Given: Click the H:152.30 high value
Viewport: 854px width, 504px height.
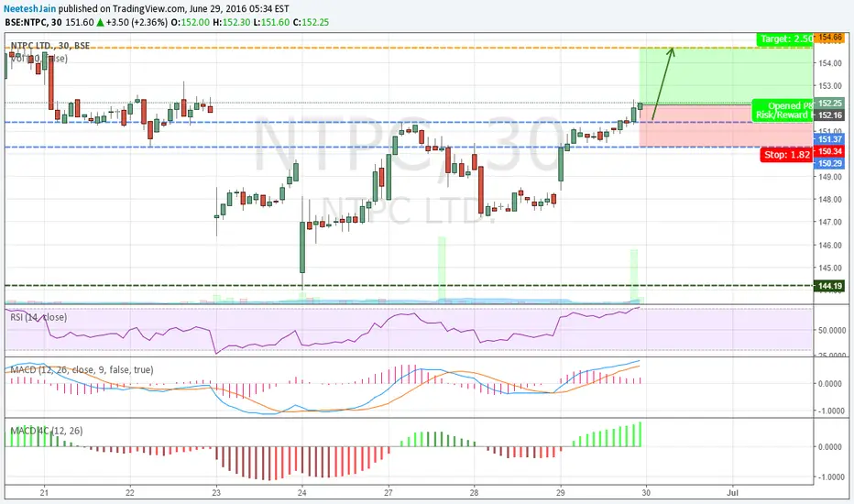Looking at the screenshot, I should pos(232,22).
